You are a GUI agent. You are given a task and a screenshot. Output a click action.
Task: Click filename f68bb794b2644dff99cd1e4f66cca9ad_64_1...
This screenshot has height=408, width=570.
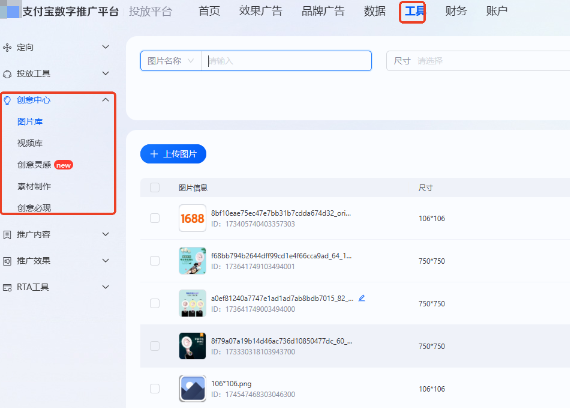[x=281, y=256]
